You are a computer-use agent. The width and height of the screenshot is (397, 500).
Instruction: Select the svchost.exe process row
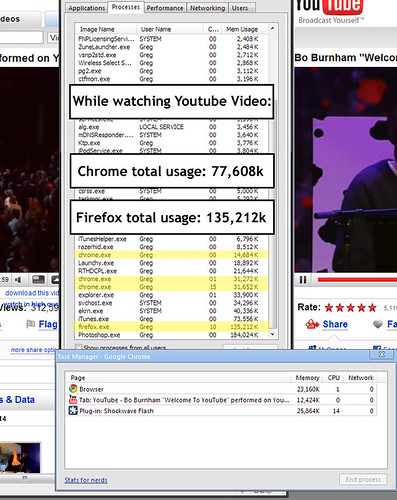[172, 303]
